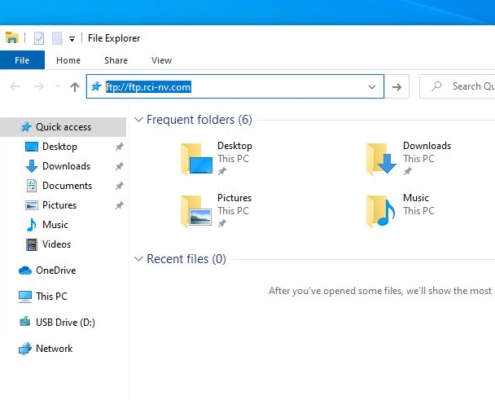Click the up arrow navigation button
The height and width of the screenshot is (400, 495).
click(75, 87)
